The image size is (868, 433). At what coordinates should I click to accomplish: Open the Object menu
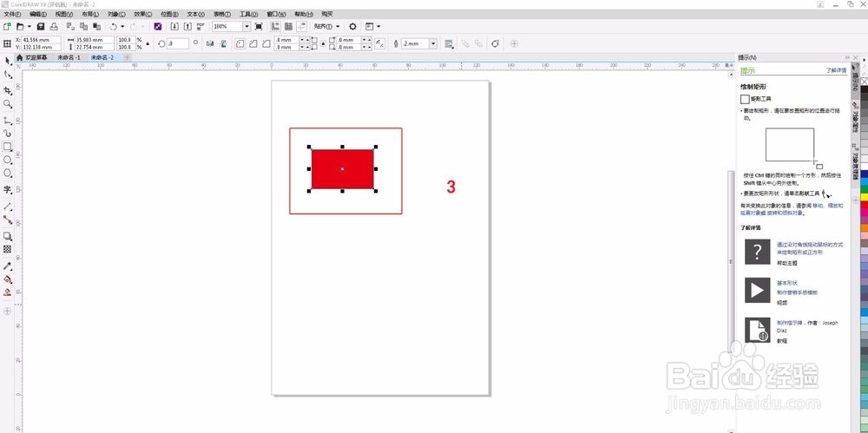116,14
